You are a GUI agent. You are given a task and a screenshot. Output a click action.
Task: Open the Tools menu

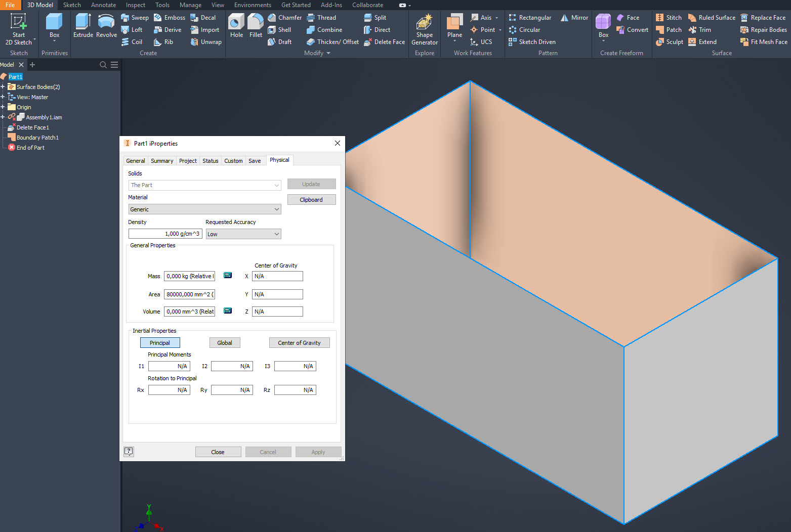[162, 5]
